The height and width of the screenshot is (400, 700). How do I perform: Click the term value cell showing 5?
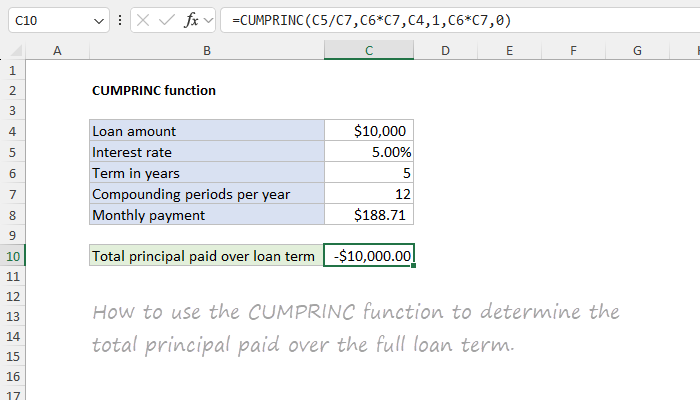[369, 173]
